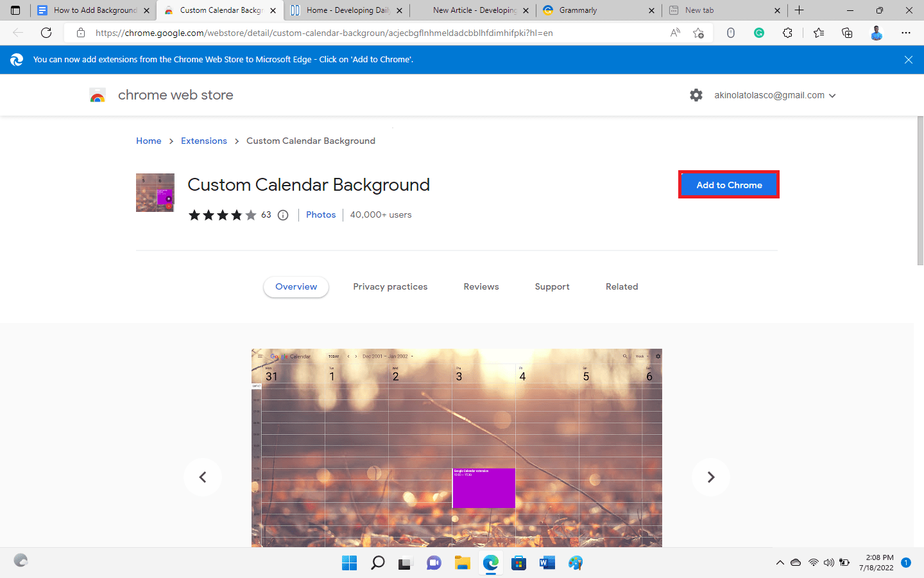Close the New tab browser tab
This screenshot has height=578, width=924.
[x=777, y=10]
